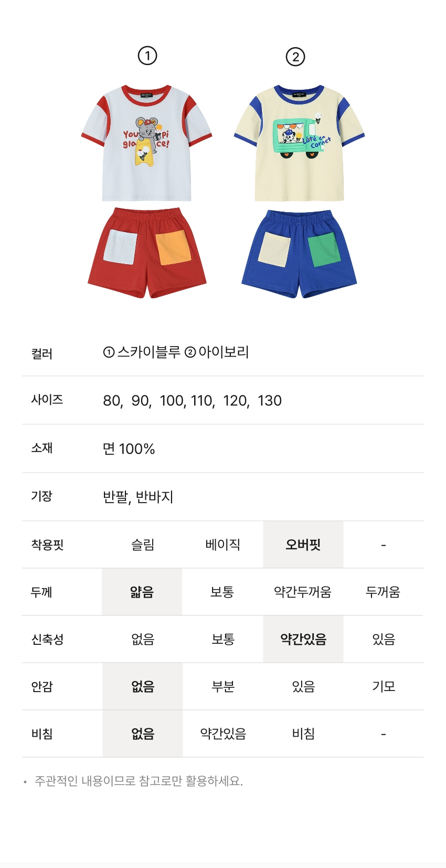Click the 아이보리 color label
446x868 pixels.
(x=223, y=352)
